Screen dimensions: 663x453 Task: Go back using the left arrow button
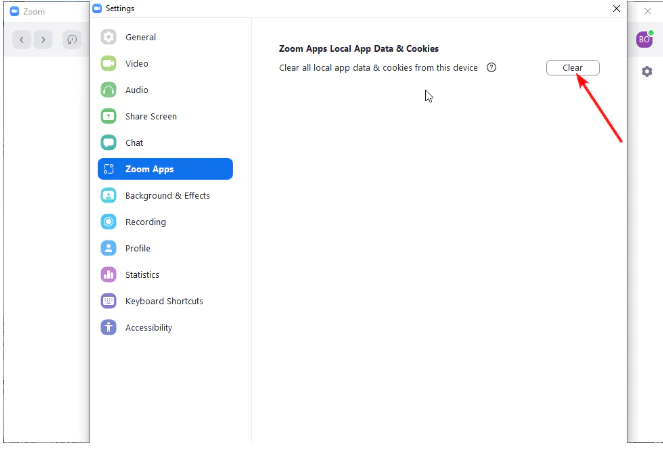click(21, 39)
